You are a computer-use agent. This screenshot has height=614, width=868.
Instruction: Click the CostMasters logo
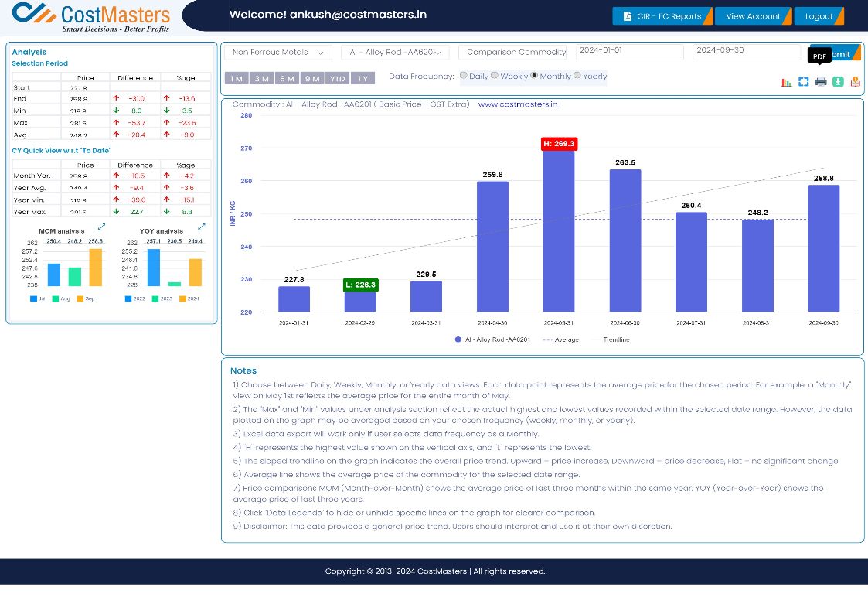[91, 17]
